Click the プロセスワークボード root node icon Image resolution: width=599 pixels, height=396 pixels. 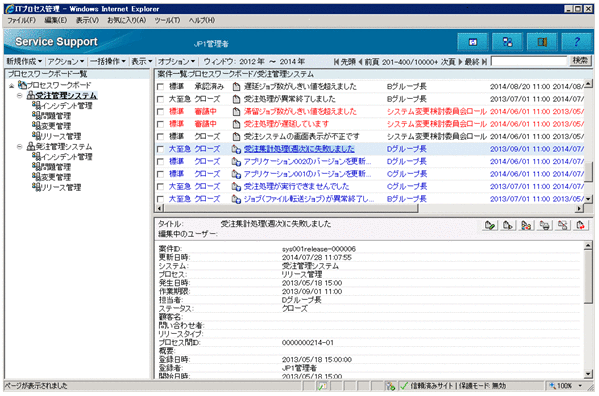tap(22, 85)
